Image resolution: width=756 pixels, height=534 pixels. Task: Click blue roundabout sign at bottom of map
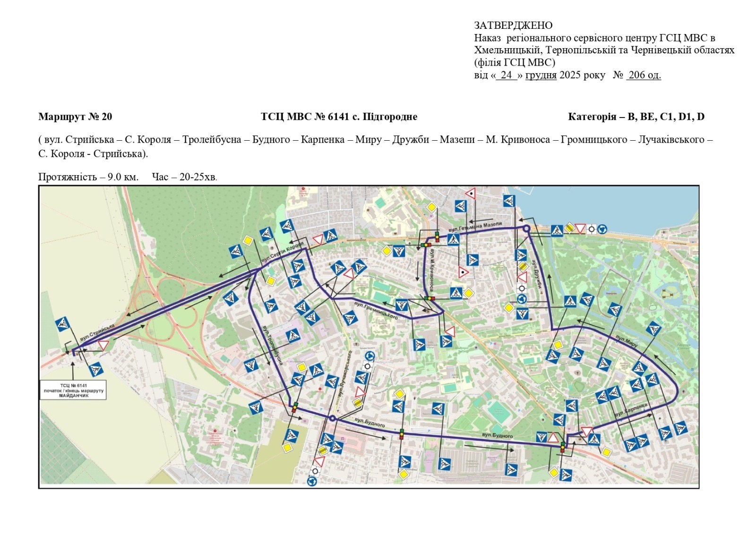click(x=311, y=481)
